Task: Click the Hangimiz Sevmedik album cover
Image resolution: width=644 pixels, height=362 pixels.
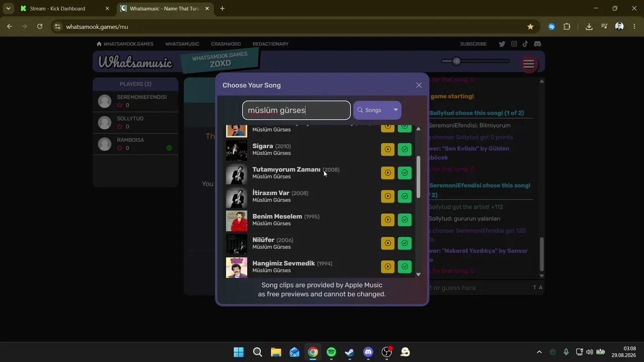Action: pyautogui.click(x=236, y=266)
